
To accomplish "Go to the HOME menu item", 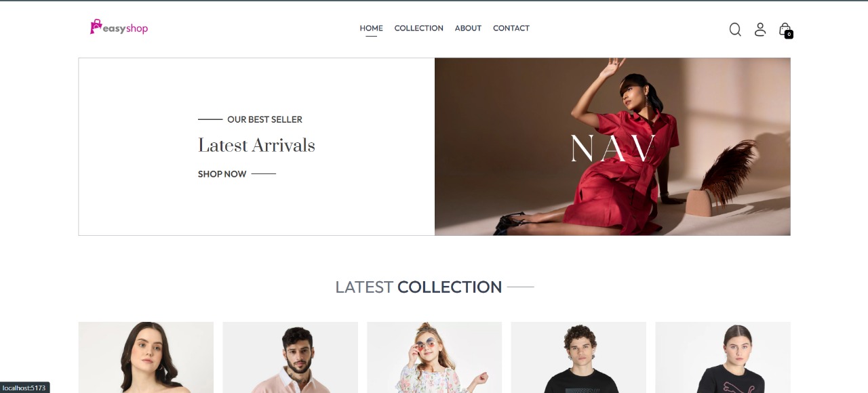I will click(x=371, y=28).
